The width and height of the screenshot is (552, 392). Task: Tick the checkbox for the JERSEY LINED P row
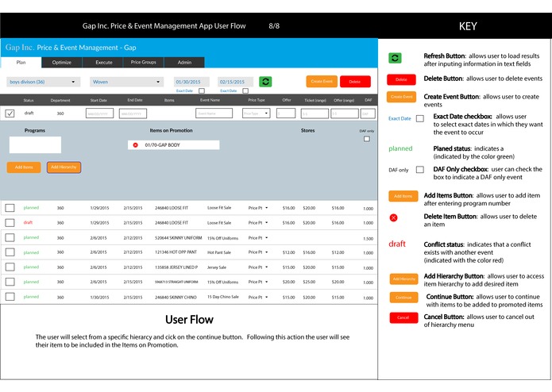click(x=10, y=267)
